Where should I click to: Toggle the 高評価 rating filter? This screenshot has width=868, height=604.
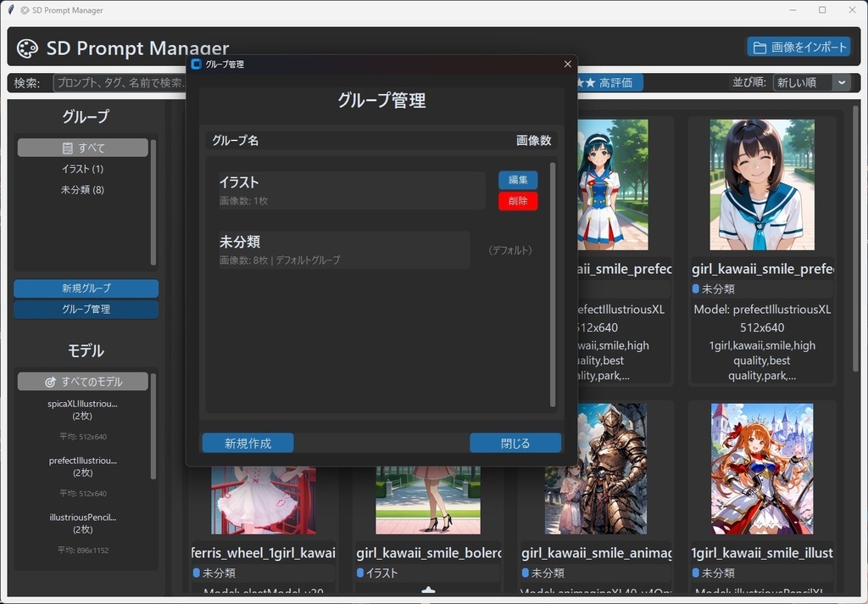609,82
